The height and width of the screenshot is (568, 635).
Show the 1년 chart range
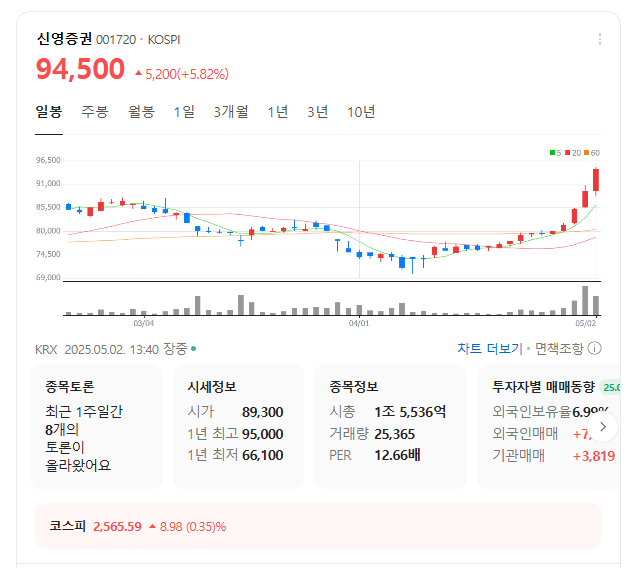[278, 112]
